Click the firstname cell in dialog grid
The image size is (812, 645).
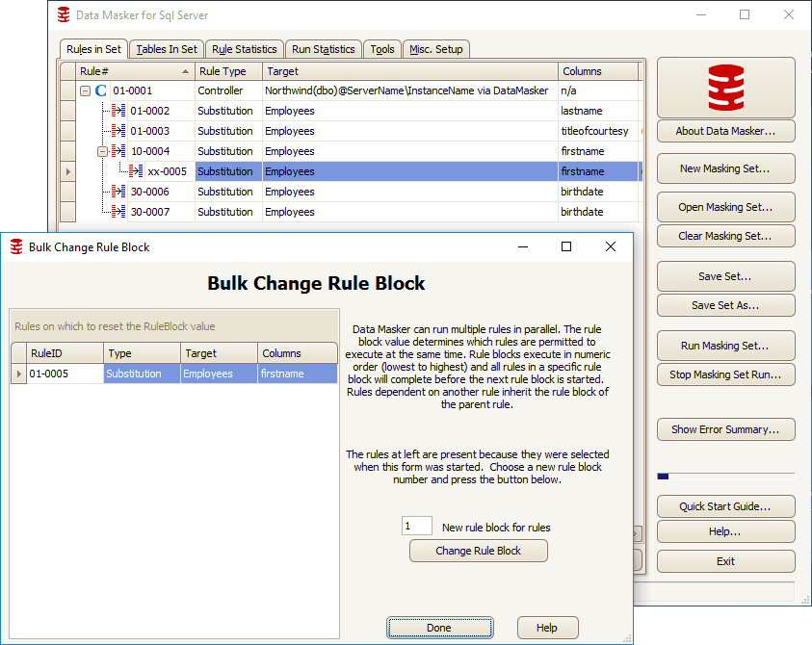(298, 374)
